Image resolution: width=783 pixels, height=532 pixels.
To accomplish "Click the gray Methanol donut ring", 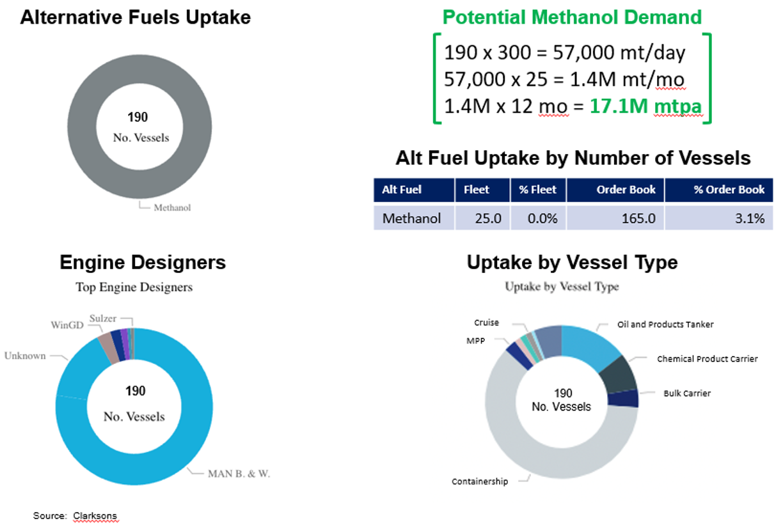I will (x=82, y=127).
